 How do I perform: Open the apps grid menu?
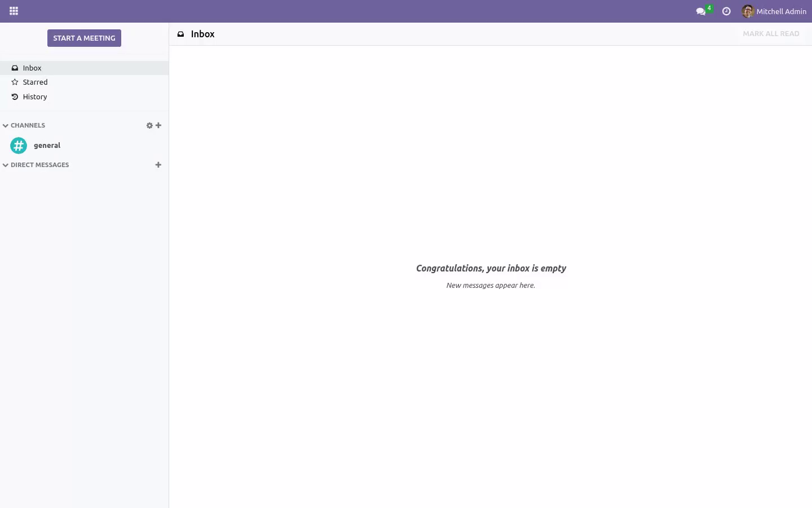tap(14, 11)
